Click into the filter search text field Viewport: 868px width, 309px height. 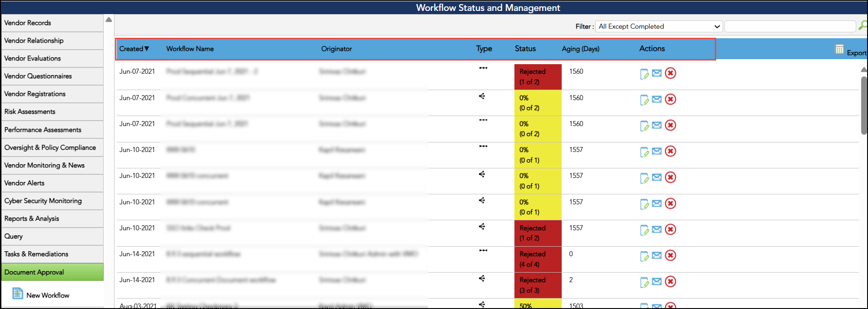coord(790,26)
